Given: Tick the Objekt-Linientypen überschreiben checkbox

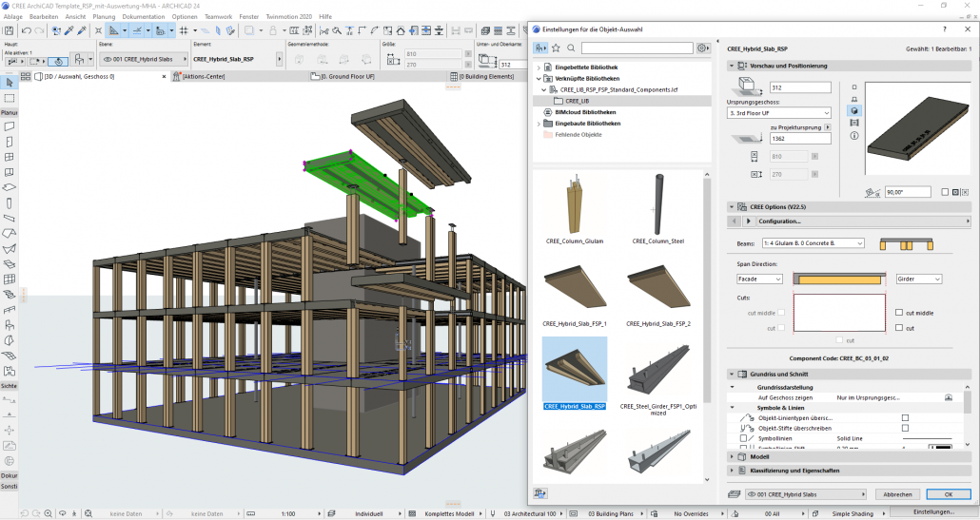Looking at the screenshot, I should click(x=904, y=417).
